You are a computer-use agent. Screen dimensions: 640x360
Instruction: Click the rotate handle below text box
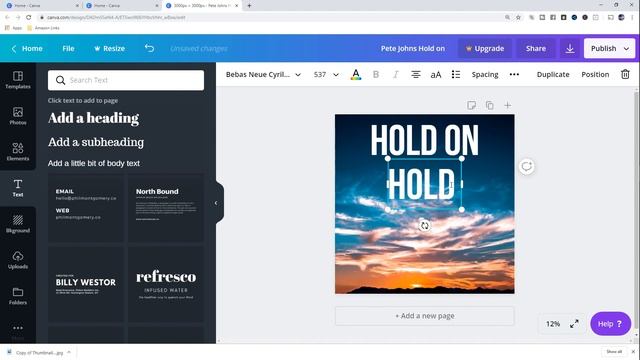tap(424, 225)
